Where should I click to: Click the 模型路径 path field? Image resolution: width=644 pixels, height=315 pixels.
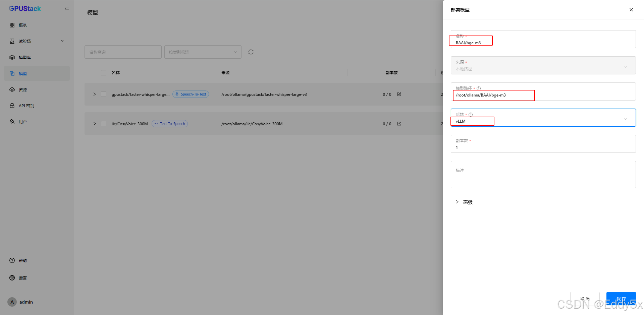click(543, 91)
